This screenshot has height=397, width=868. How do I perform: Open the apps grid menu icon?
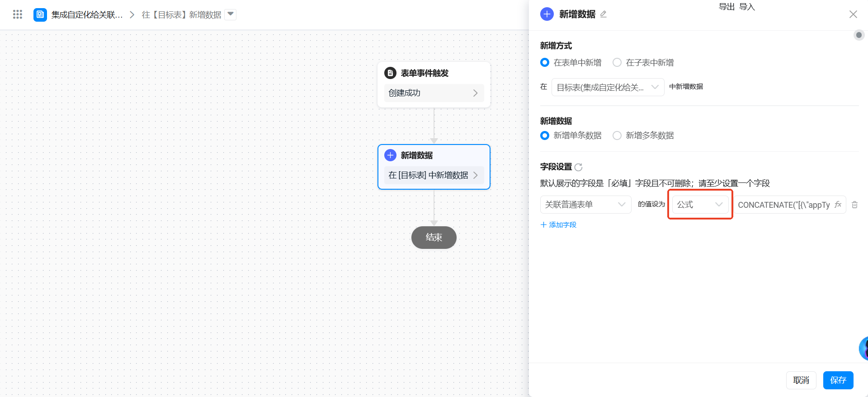point(18,14)
